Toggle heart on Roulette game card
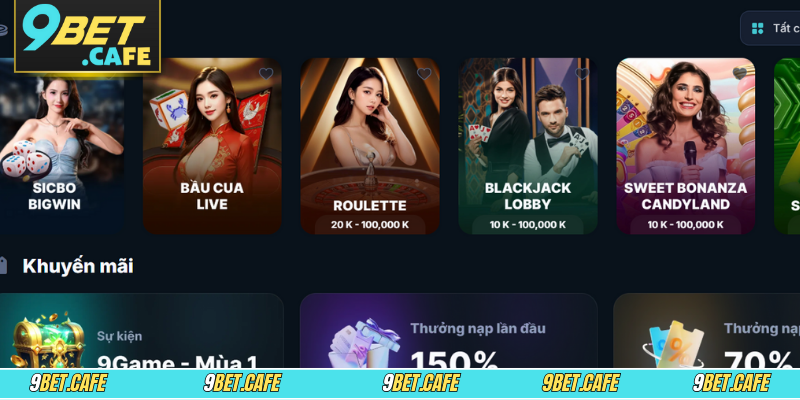 424,74
